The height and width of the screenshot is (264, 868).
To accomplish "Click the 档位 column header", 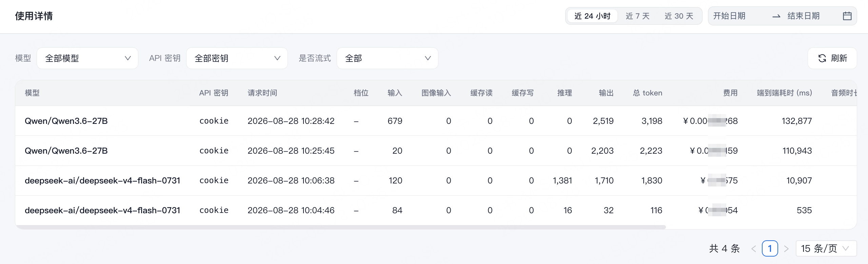I will click(361, 93).
